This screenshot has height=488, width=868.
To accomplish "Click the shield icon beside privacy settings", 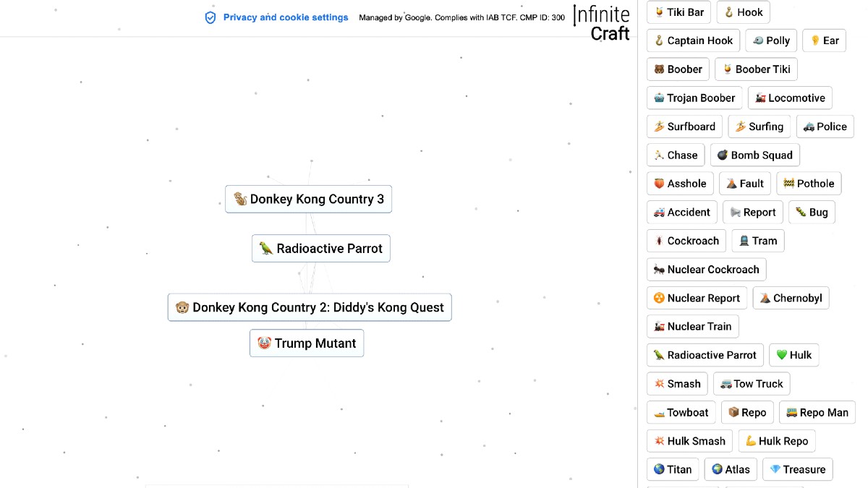I will (x=210, y=17).
